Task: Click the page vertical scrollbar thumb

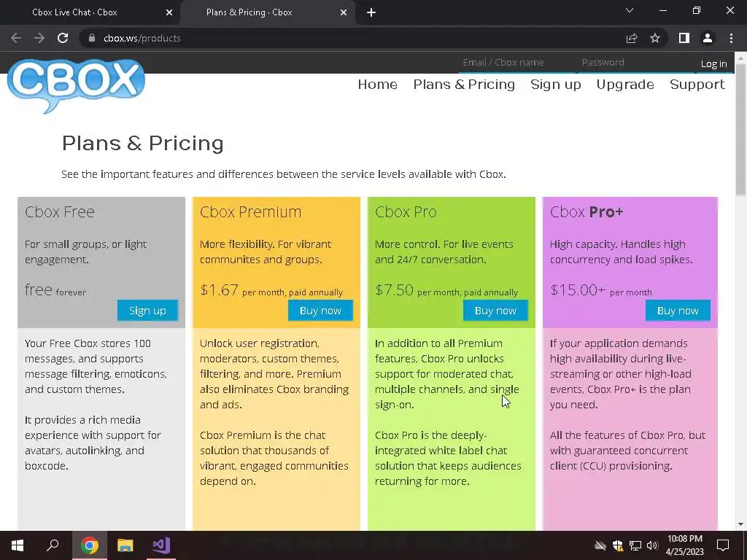Action: point(740,128)
